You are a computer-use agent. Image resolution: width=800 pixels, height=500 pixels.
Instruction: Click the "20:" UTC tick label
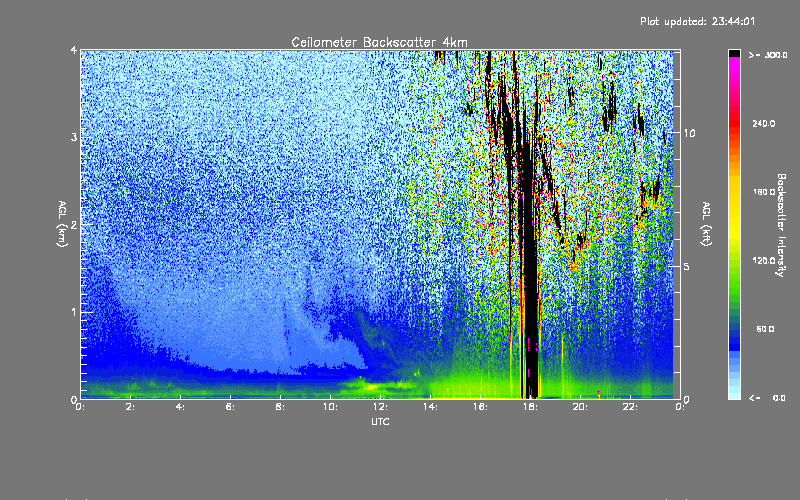pyautogui.click(x=581, y=407)
